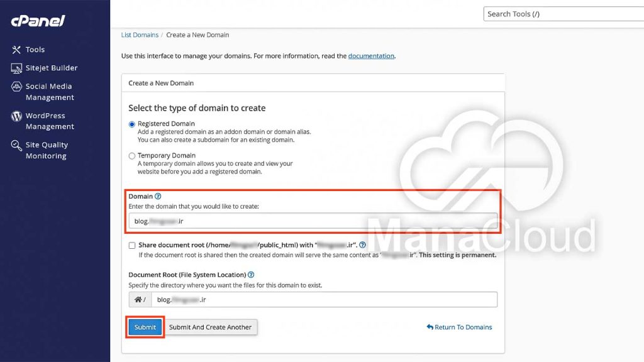Viewport: 644px width, 362px height.
Task: Choose the Temporary Domain radio button
Action: (132, 156)
